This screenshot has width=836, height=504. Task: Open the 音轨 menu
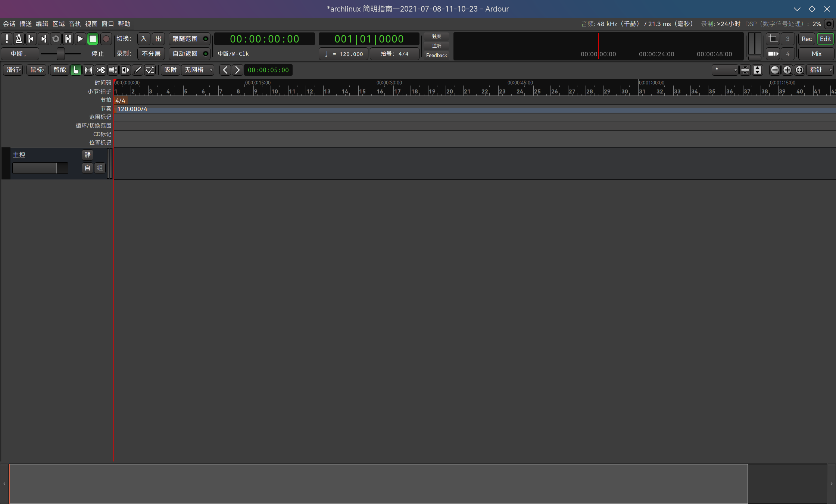coord(75,24)
